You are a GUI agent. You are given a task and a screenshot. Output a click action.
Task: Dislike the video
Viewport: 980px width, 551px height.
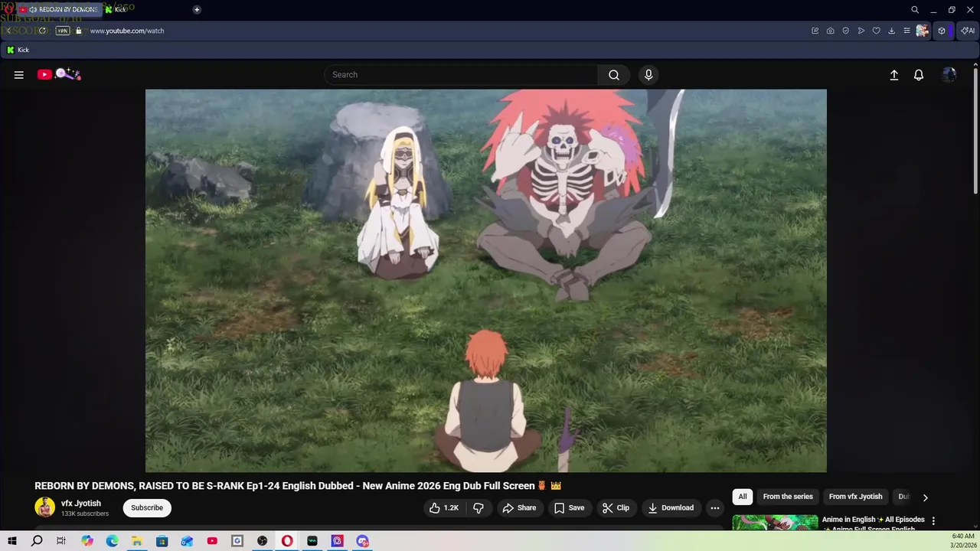click(479, 508)
